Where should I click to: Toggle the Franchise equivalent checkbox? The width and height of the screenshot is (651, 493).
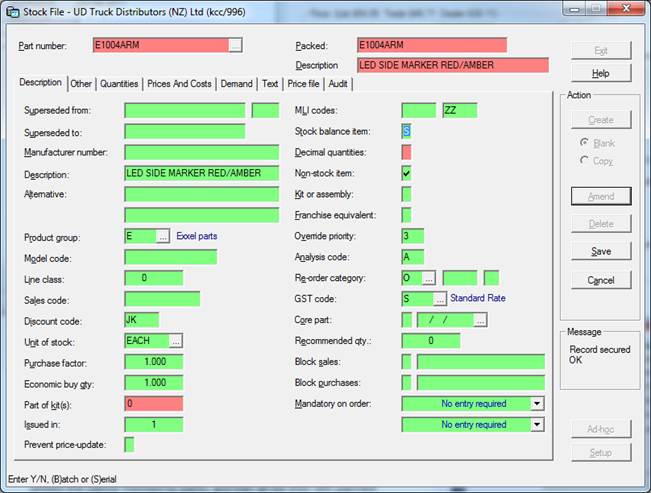pyautogui.click(x=406, y=215)
